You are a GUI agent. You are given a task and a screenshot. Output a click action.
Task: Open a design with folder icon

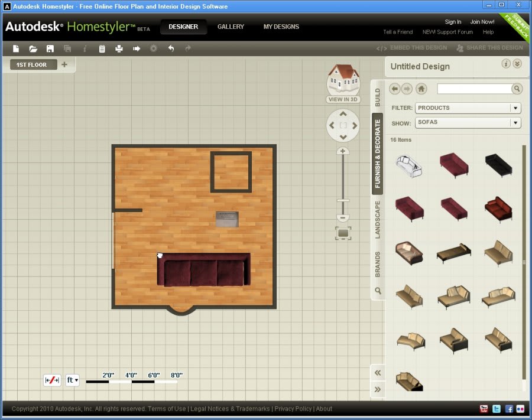point(33,49)
